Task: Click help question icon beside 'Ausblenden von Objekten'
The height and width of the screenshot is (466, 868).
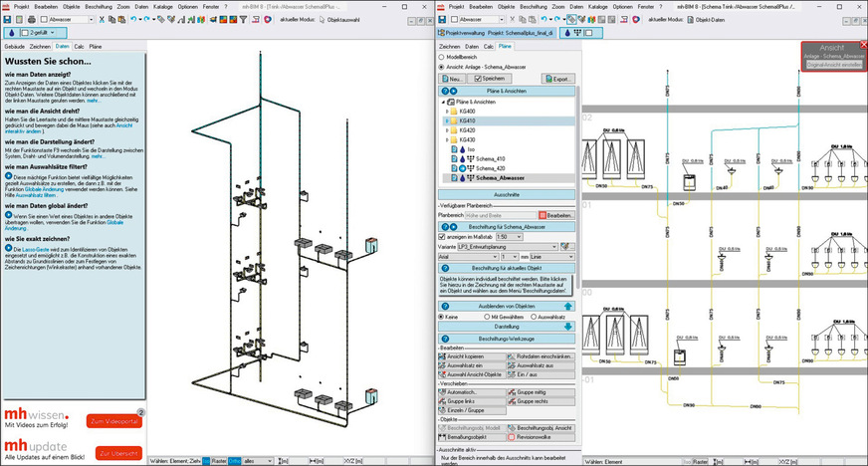Action: [443, 307]
